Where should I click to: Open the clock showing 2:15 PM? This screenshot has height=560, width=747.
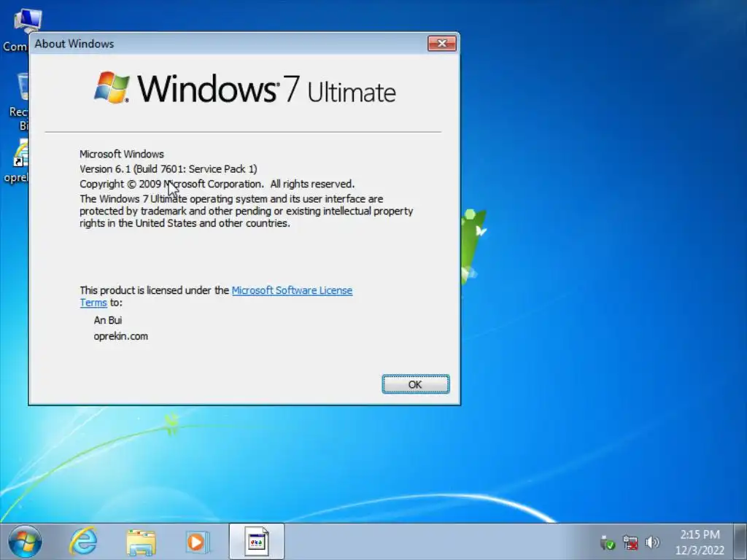[700, 542]
